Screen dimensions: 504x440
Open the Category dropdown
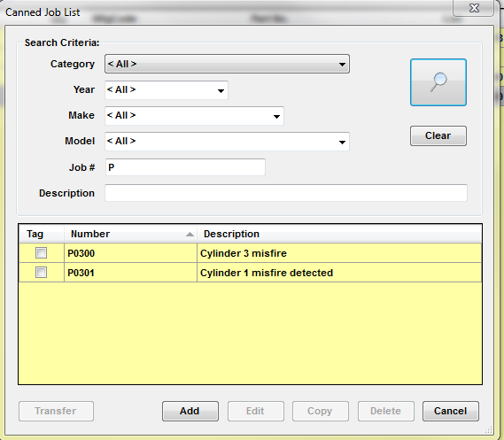click(x=227, y=64)
